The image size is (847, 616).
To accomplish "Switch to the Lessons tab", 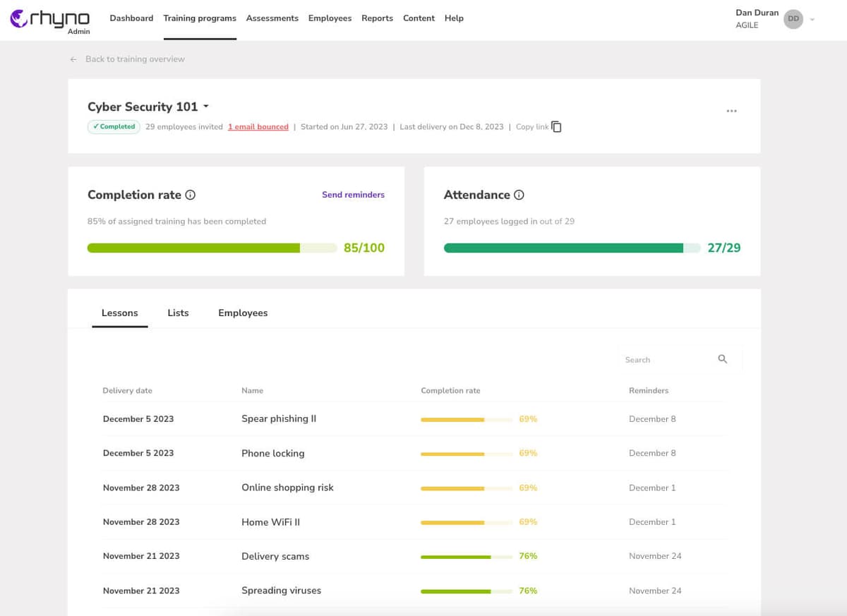I will (x=120, y=313).
